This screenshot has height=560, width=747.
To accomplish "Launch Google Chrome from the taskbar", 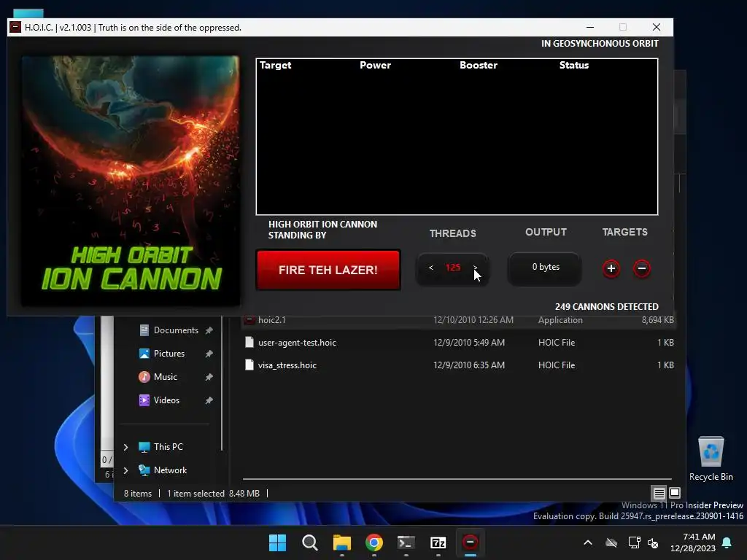I will [374, 542].
